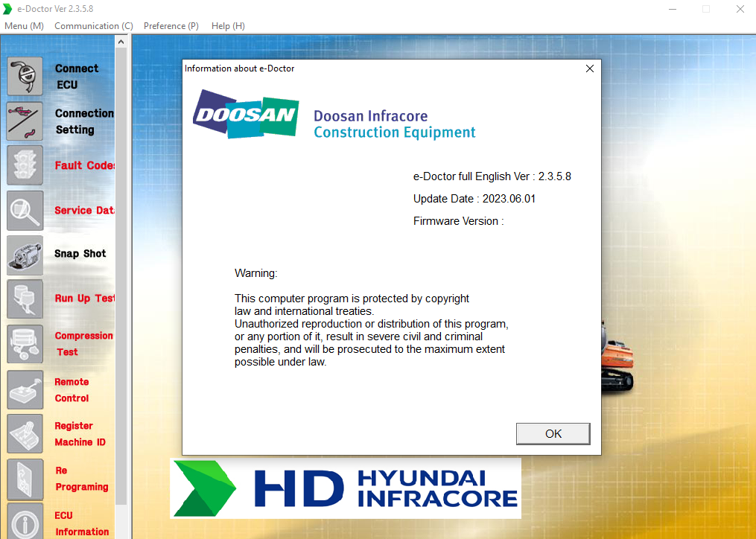Open Connection Setting icon
The height and width of the screenshot is (539, 756).
click(25, 121)
